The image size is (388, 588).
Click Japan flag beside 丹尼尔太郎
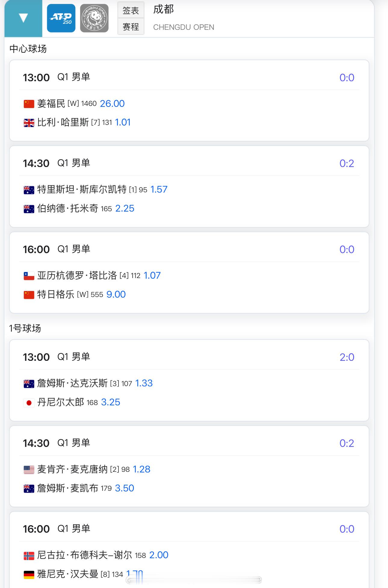[29, 403]
